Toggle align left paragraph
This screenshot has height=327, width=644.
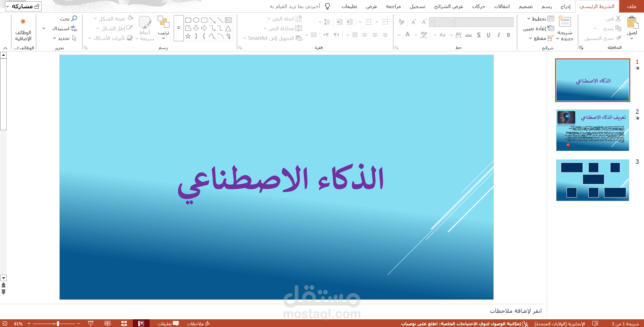(x=365, y=35)
